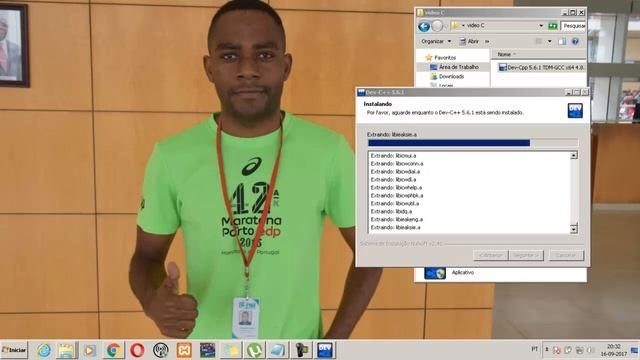Viewport: 640px width, 360px height.
Task: Open the view options dropdown arrow
Action: tap(549, 41)
